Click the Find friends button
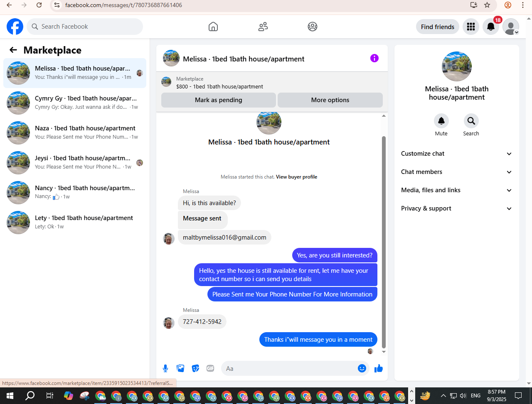The height and width of the screenshot is (404, 532). 438,27
